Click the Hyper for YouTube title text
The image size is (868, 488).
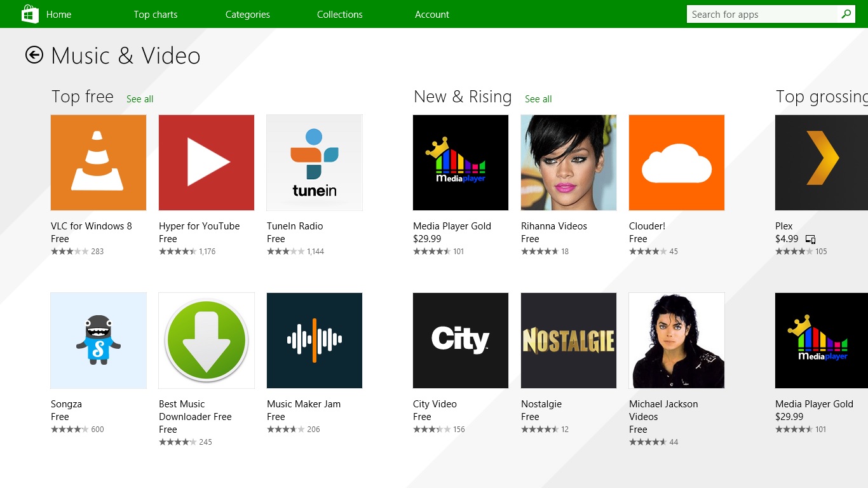[200, 226]
